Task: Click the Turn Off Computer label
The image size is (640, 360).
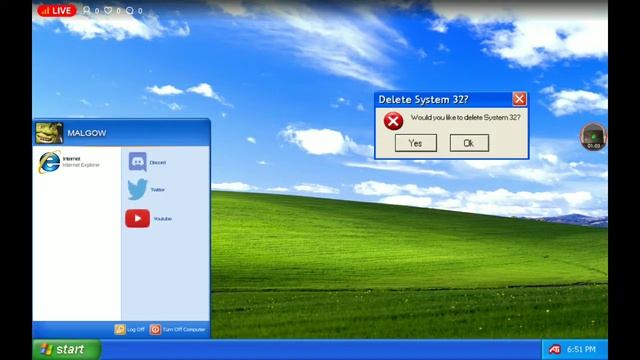Action: click(184, 329)
